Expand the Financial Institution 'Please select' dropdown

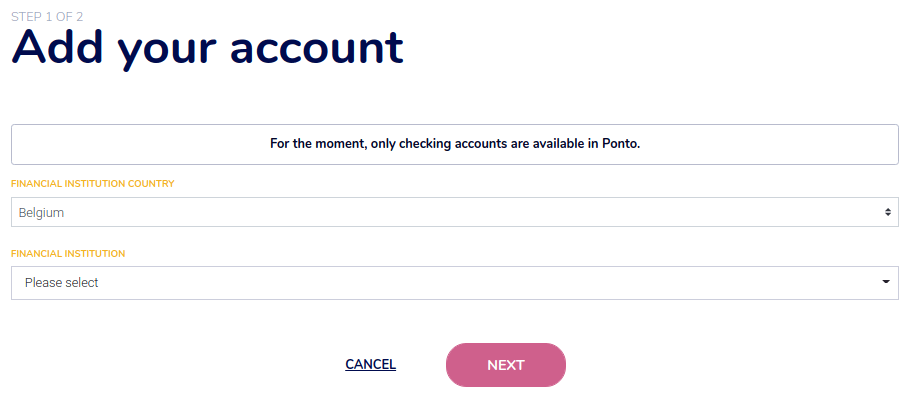pyautogui.click(x=455, y=283)
